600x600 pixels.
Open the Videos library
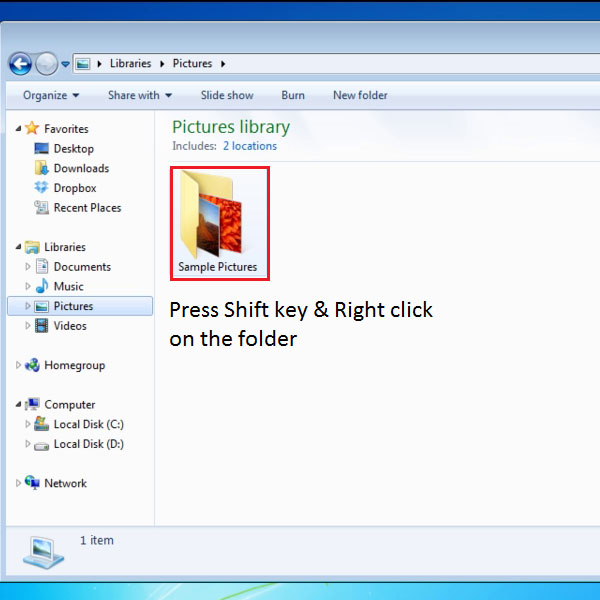tap(70, 326)
